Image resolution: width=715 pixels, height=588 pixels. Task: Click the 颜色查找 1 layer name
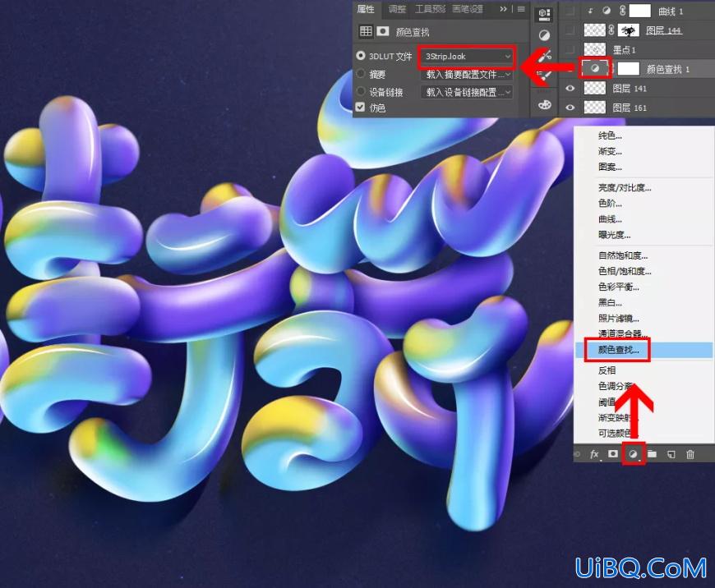tap(667, 69)
